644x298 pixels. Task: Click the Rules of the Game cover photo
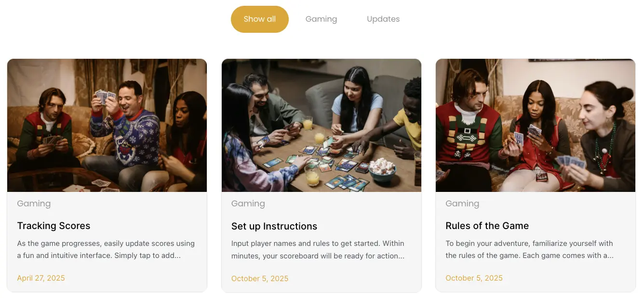tap(535, 125)
